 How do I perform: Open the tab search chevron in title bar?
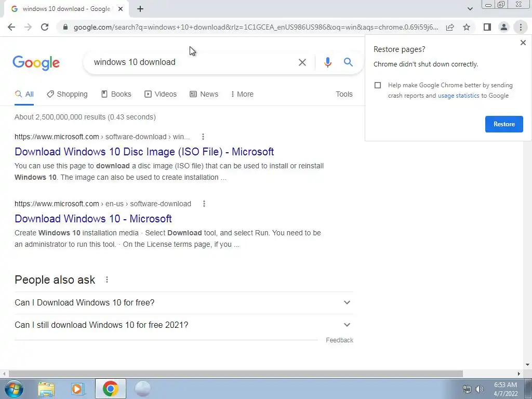(x=470, y=9)
